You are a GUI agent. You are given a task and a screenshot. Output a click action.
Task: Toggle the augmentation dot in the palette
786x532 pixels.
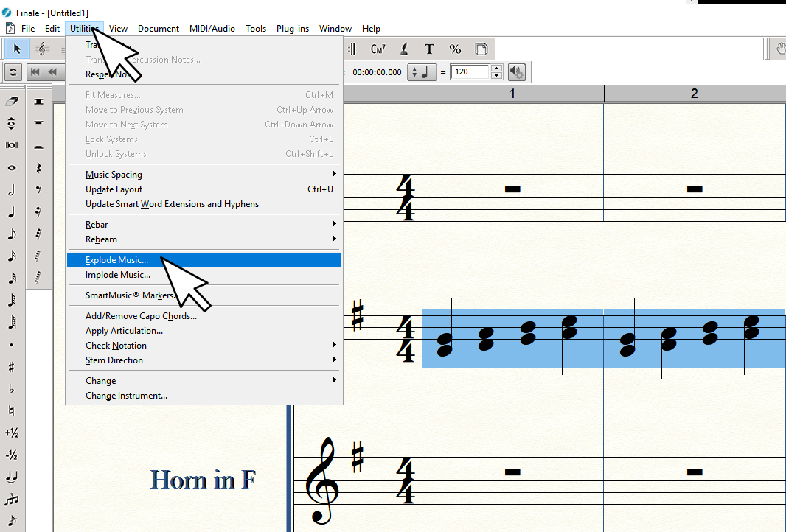point(12,345)
